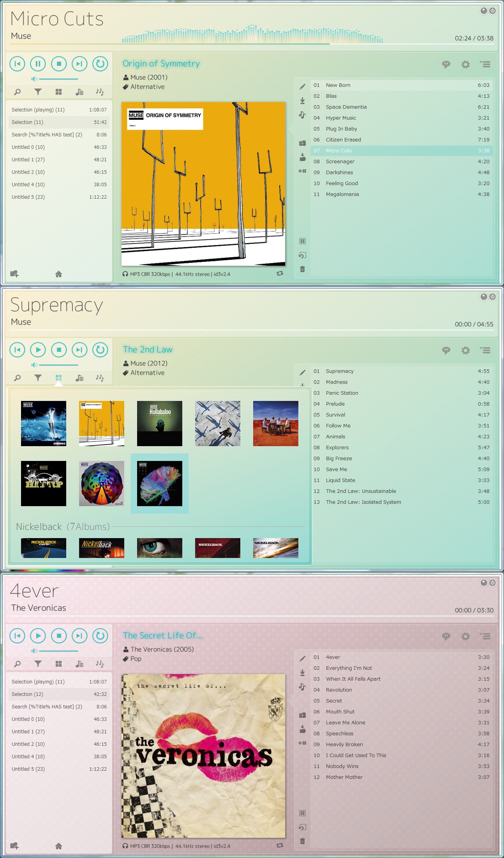The image size is (504, 858).
Task: Adjust volume slider in 4ever window
Action: tap(58, 651)
